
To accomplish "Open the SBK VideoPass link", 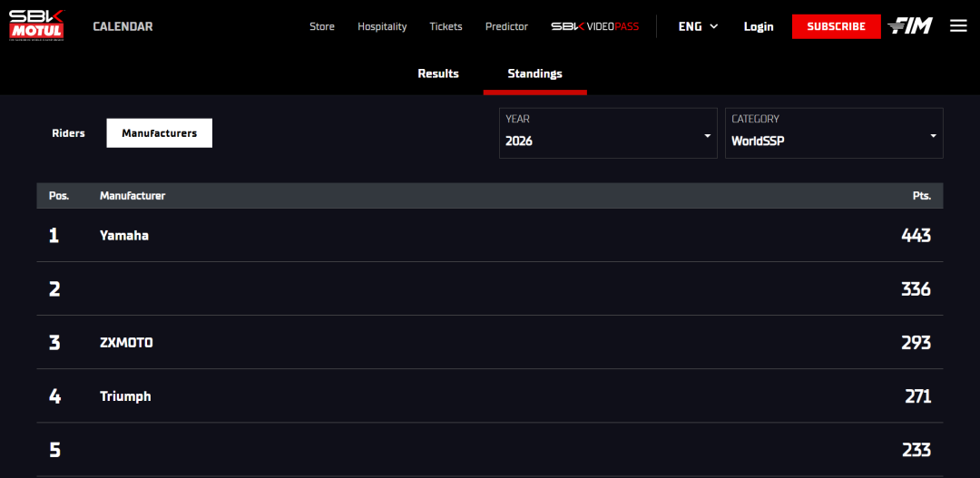I will 594,26.
